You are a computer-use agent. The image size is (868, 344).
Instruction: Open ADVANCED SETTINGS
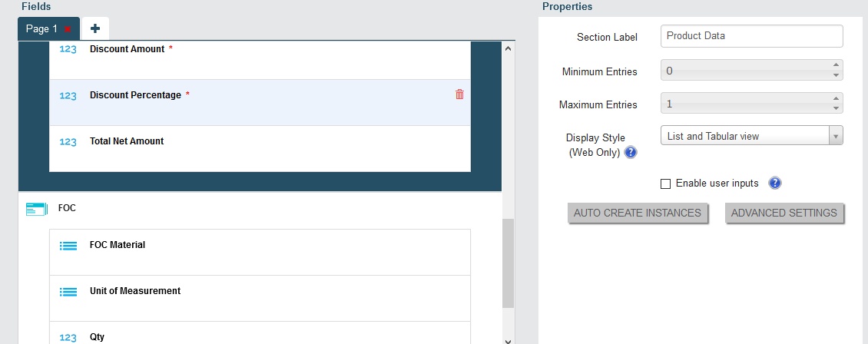point(784,213)
